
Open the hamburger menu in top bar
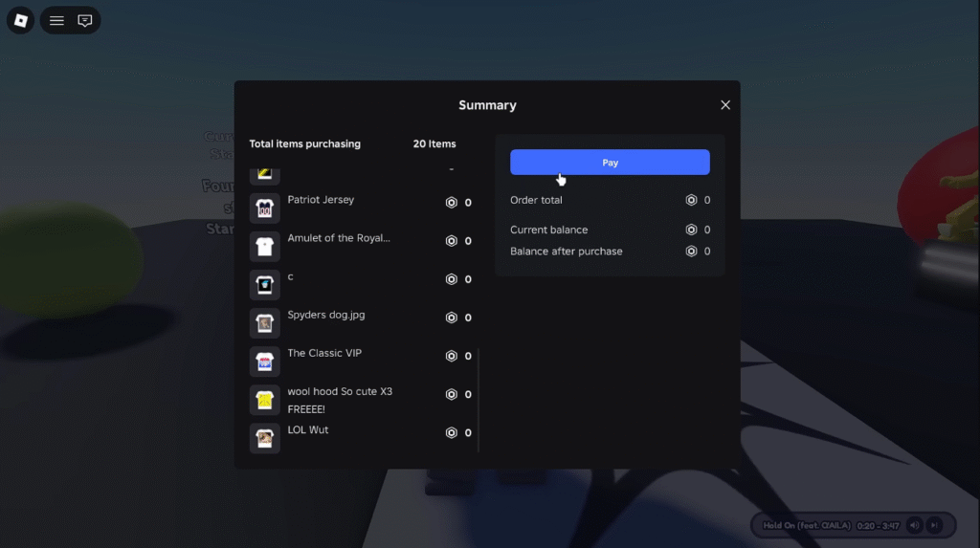coord(57,20)
